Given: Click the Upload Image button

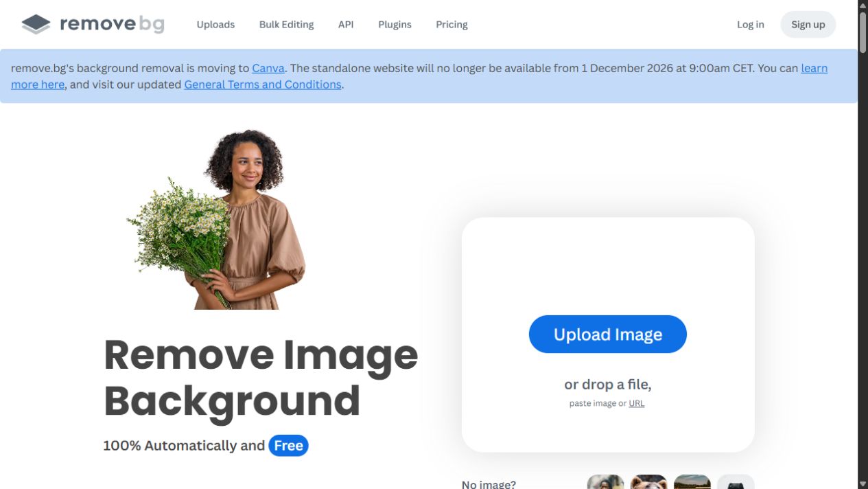Looking at the screenshot, I should click(x=608, y=334).
